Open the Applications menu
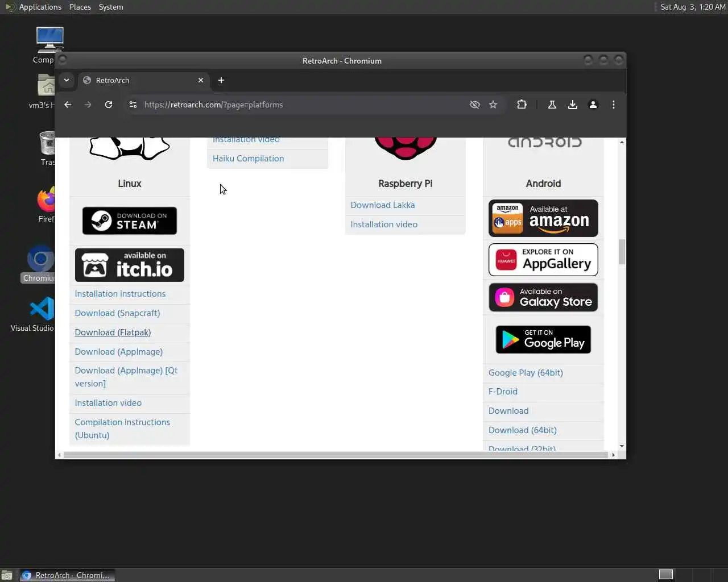728x582 pixels. pos(34,7)
